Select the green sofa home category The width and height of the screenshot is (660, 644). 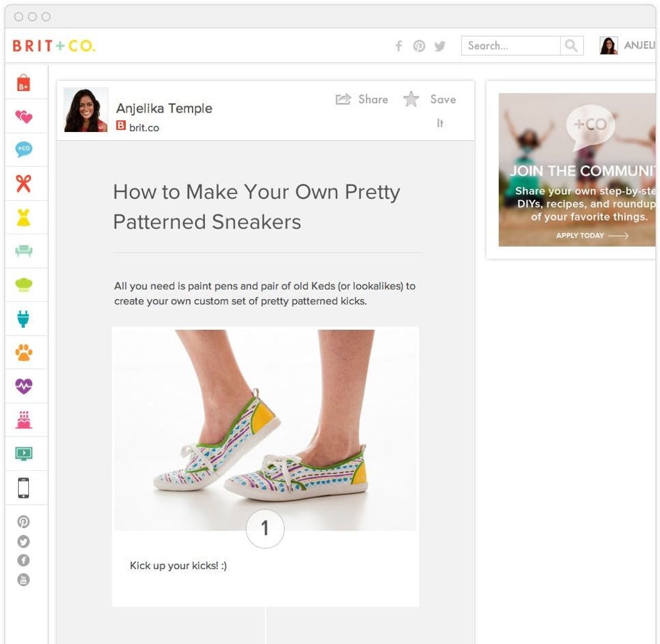(x=24, y=251)
